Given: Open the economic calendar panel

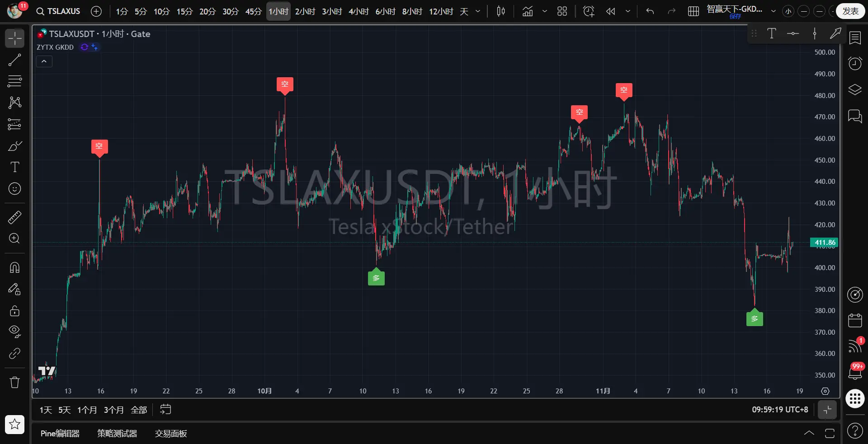Looking at the screenshot, I should click(855, 321).
